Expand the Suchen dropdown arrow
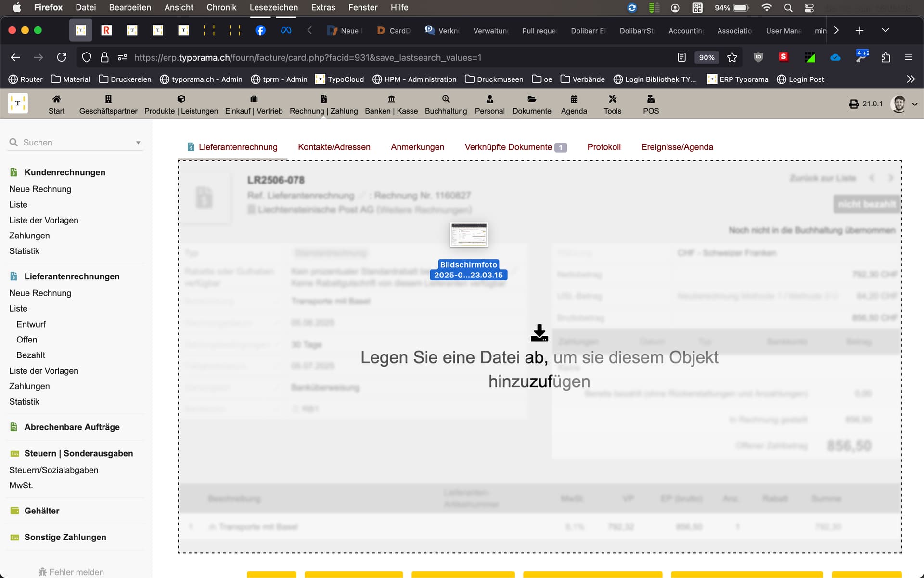The width and height of the screenshot is (924, 578). pyautogui.click(x=138, y=143)
